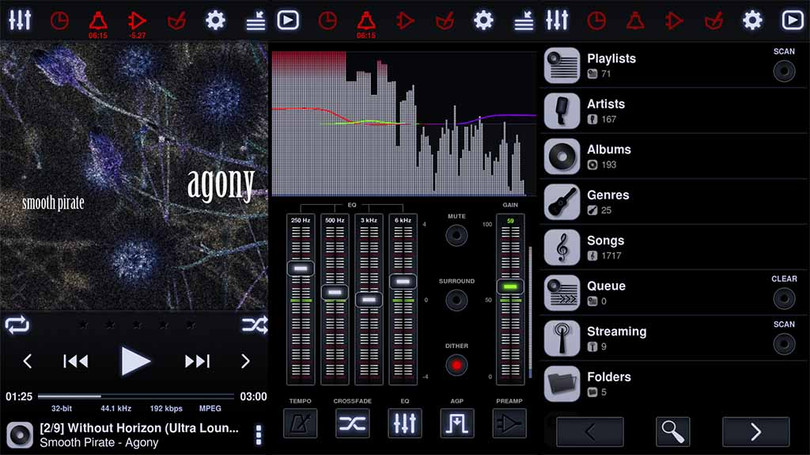Toggle the repeat icon in the player
Viewport: 810px width, 455px height.
pos(17,325)
